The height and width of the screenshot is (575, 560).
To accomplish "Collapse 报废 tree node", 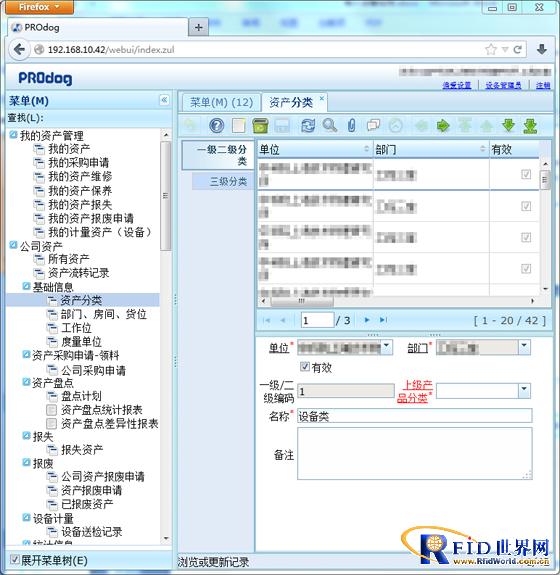I will 26,462.
